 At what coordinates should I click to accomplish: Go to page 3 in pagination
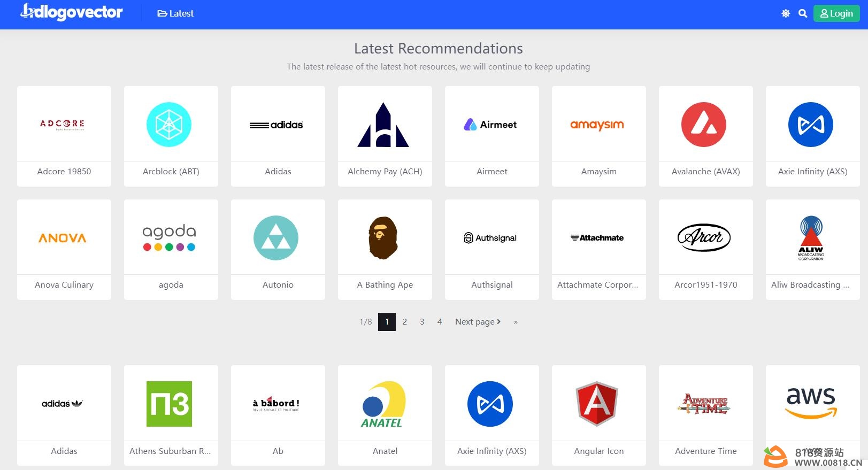(x=422, y=322)
